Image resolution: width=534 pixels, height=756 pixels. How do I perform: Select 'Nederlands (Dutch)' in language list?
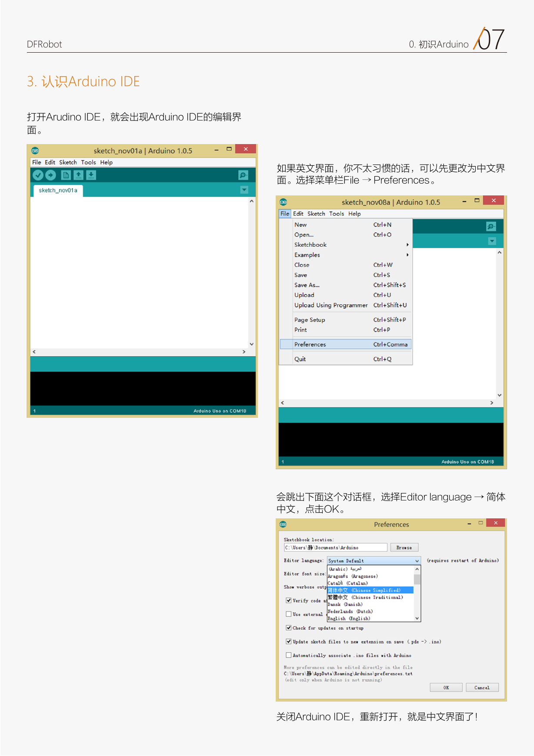point(370,612)
